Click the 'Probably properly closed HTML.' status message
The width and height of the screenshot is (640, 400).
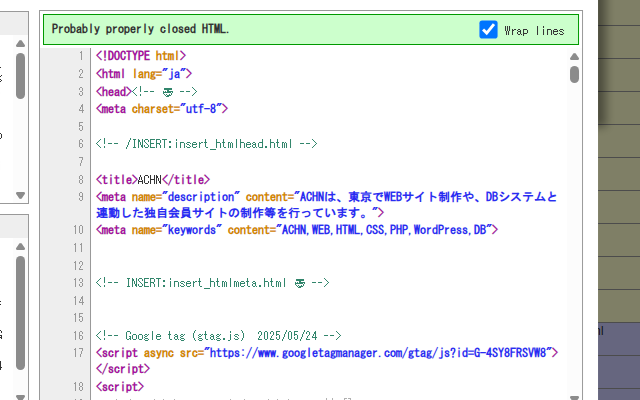point(140,29)
